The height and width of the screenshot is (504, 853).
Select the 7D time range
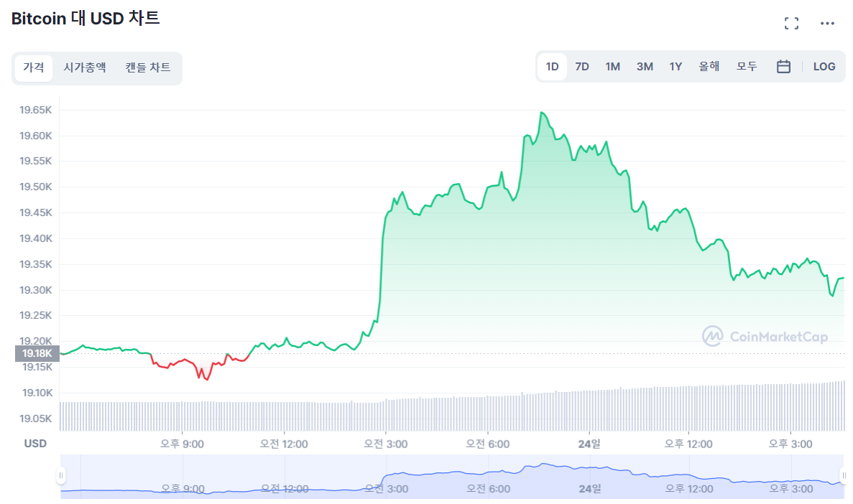582,66
